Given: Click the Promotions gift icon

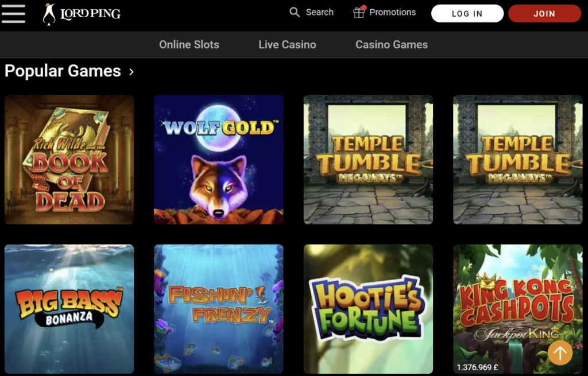Looking at the screenshot, I should 359,12.
